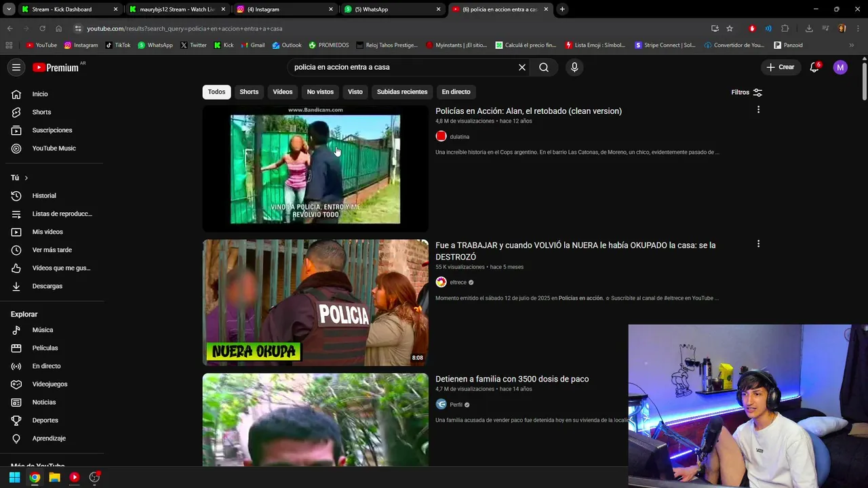
Task: Switch to the maurybjs12 Stream tab
Action: tap(176, 9)
